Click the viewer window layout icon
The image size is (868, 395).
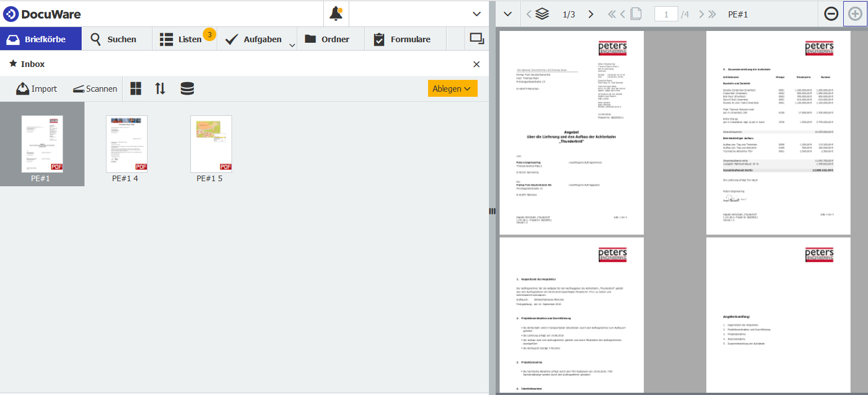[477, 39]
